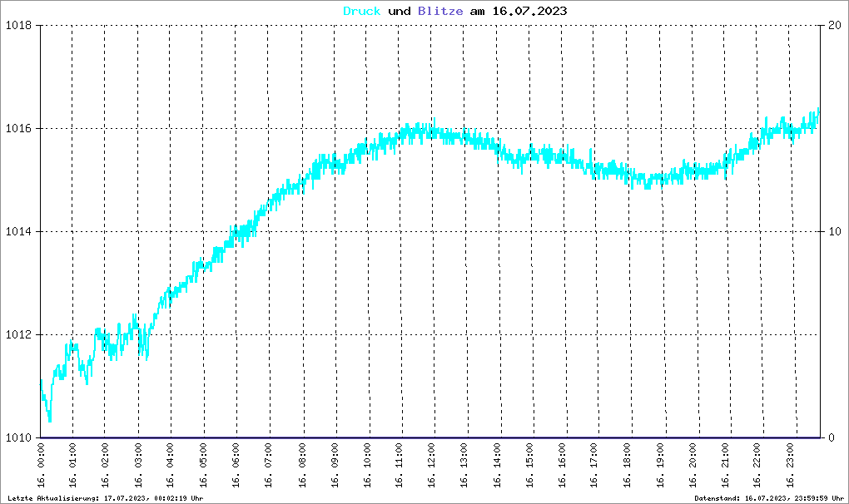Viewport: 849px width, 504px height.
Task: Click the dark blue lightning baseline
Action: tap(430, 437)
